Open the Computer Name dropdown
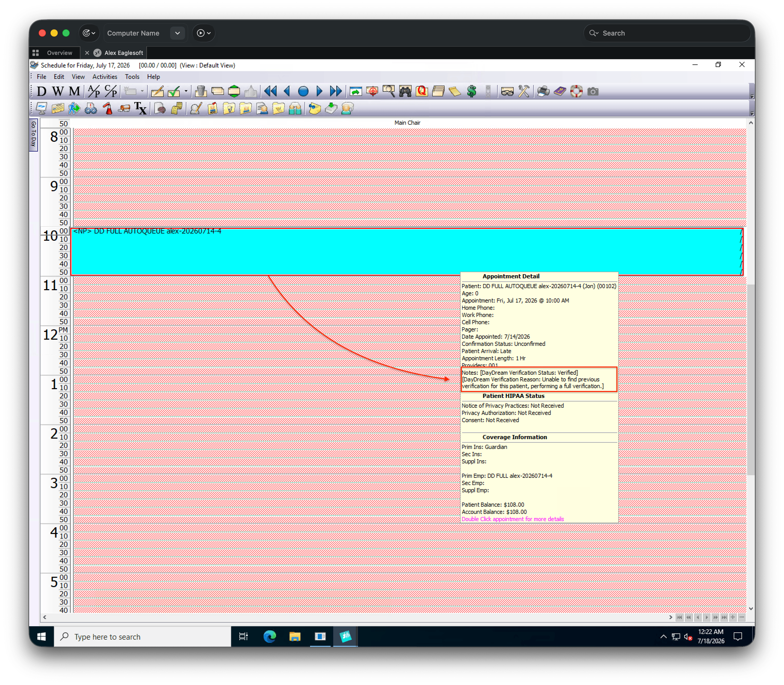 177,33
